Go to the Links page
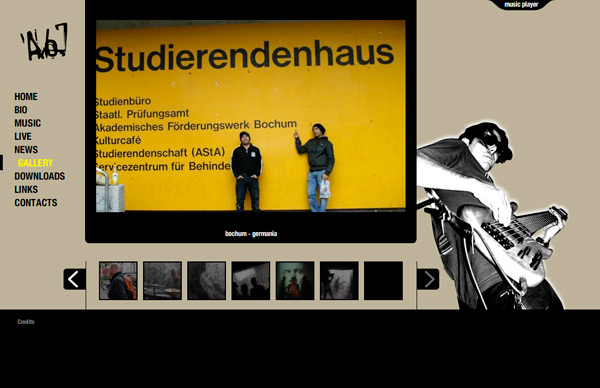The height and width of the screenshot is (388, 600). pos(26,189)
